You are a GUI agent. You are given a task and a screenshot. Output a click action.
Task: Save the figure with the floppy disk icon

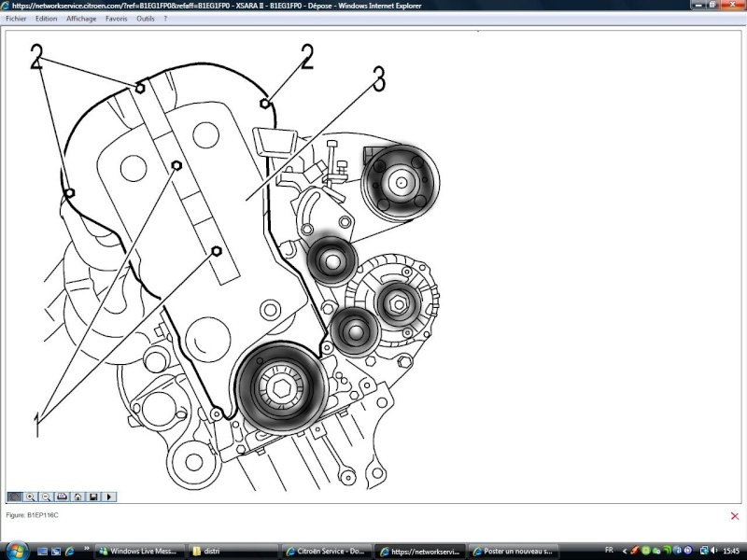93,497
